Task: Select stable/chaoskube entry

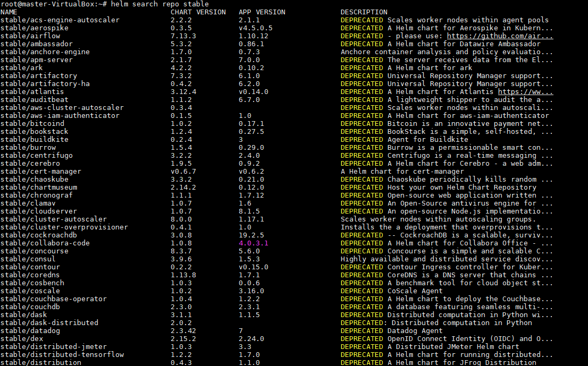Action: (35, 180)
